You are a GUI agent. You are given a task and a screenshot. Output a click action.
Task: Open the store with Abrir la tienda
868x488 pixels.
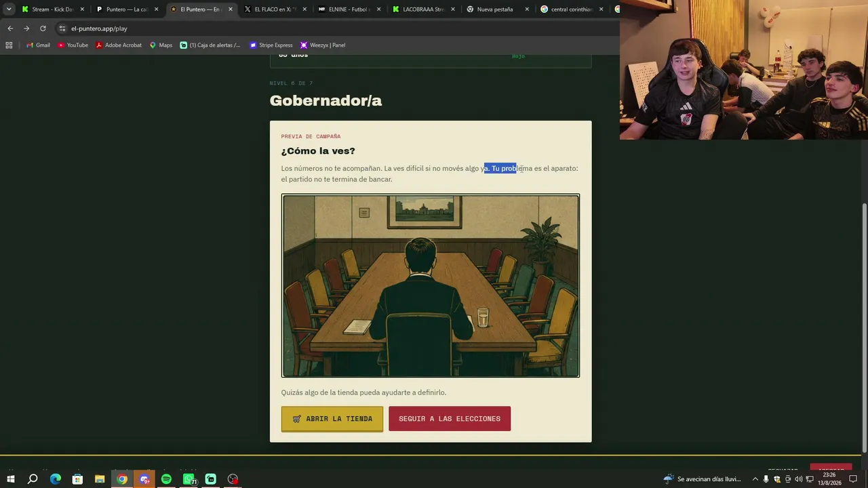pos(332,419)
